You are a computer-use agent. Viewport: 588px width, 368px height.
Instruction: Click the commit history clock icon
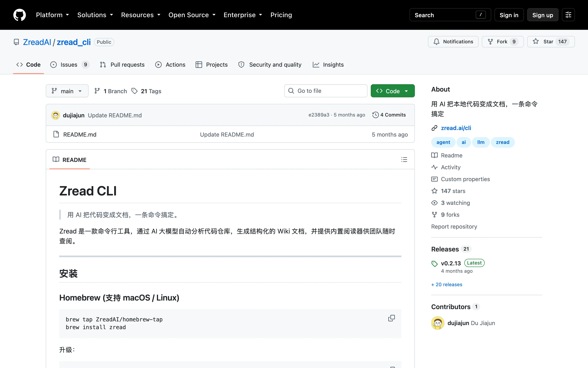(x=375, y=115)
